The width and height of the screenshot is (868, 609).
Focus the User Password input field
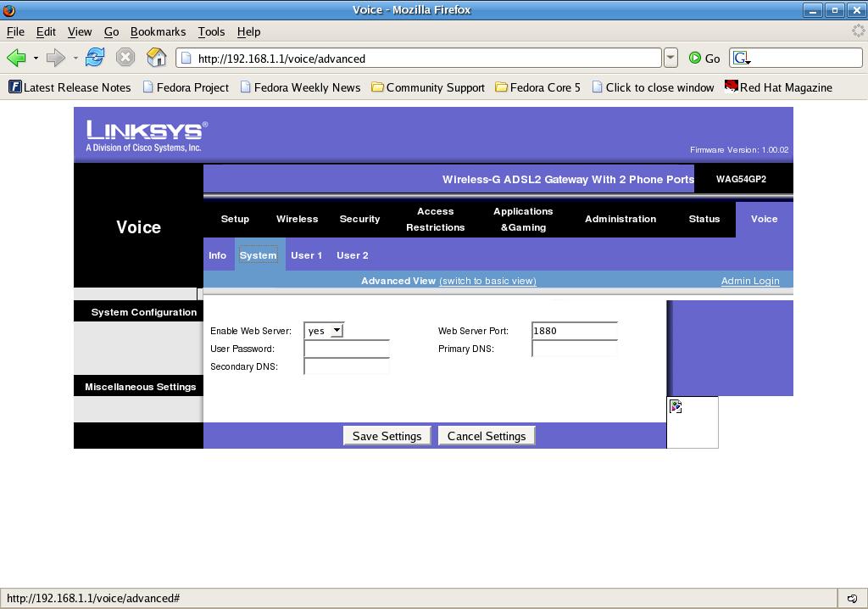pyautogui.click(x=346, y=349)
